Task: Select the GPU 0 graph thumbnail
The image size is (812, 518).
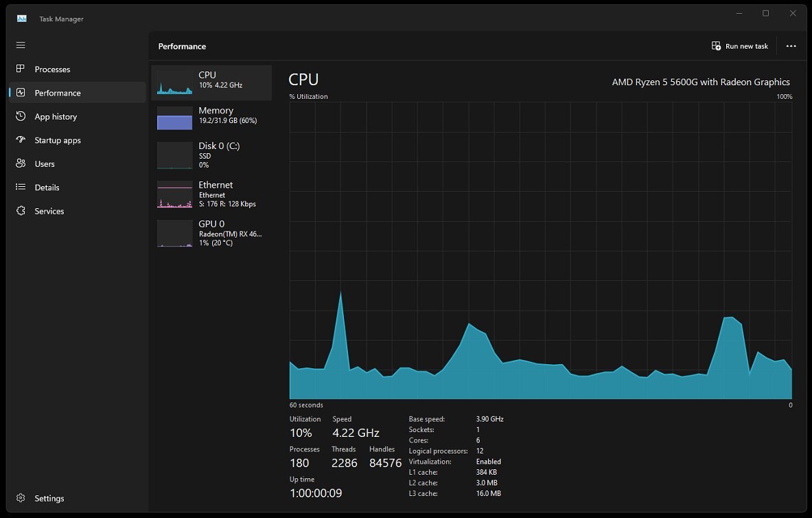Action: tap(174, 234)
